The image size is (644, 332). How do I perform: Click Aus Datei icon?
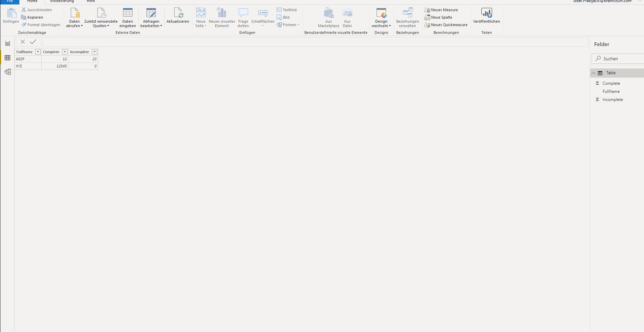coord(347,13)
